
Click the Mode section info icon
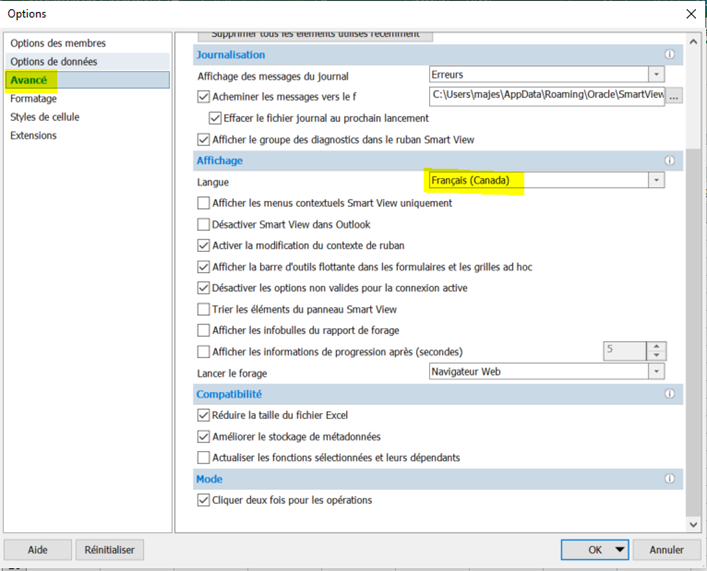pos(670,479)
